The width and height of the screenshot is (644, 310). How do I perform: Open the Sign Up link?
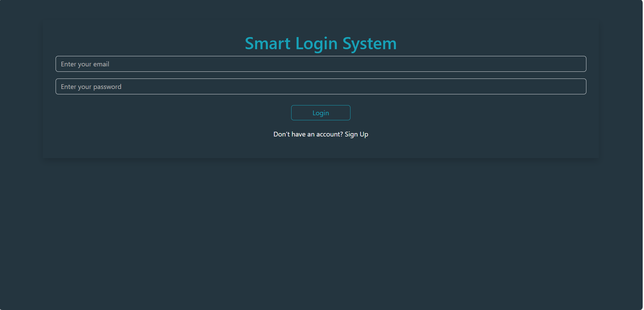356,134
